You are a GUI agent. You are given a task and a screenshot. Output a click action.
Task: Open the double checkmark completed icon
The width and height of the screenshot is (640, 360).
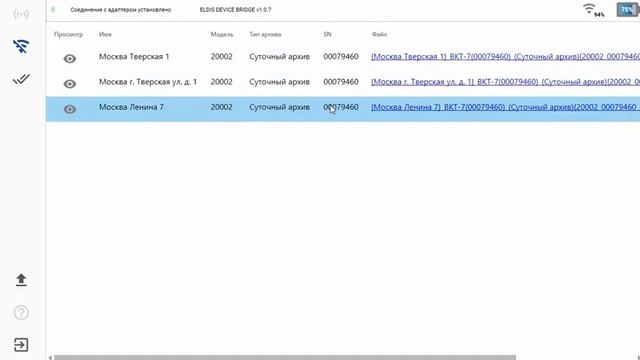[21, 79]
